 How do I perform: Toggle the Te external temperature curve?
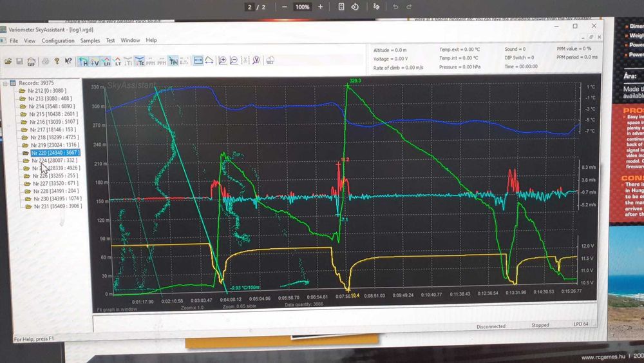(140, 62)
